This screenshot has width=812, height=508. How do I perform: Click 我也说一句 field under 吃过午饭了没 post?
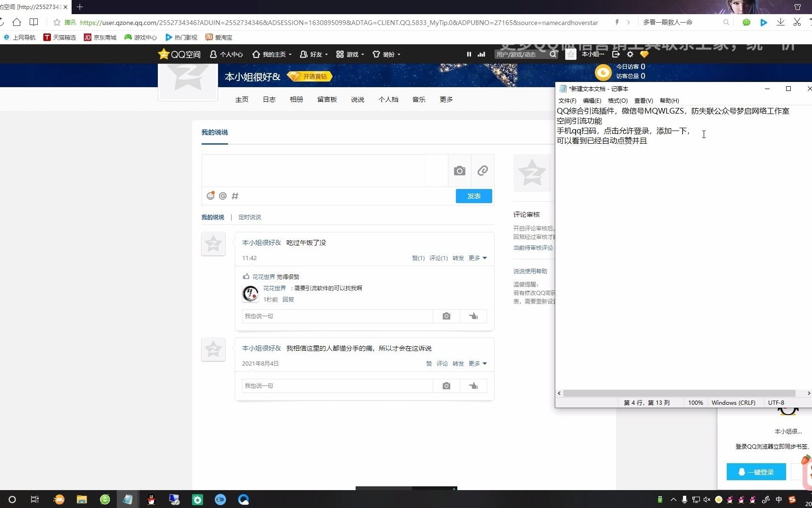(337, 316)
